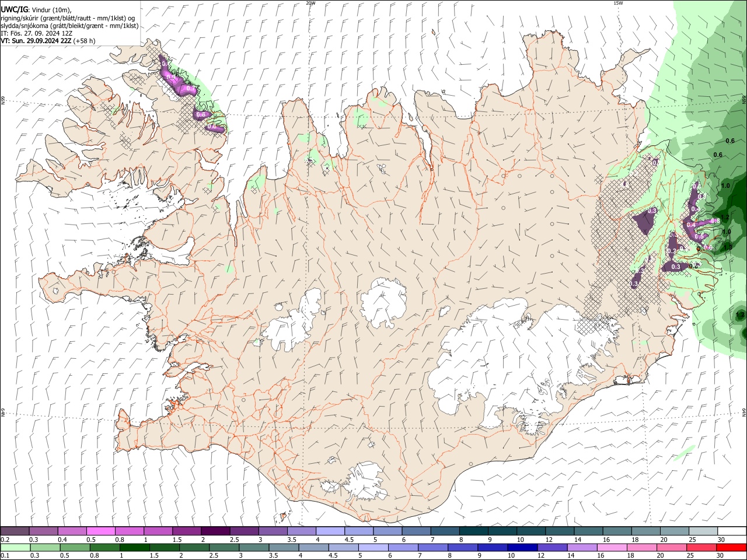This screenshot has width=747, height=560.
Task: Click the 'slydda/snjókoma' legend description line
Action: click(x=69, y=26)
